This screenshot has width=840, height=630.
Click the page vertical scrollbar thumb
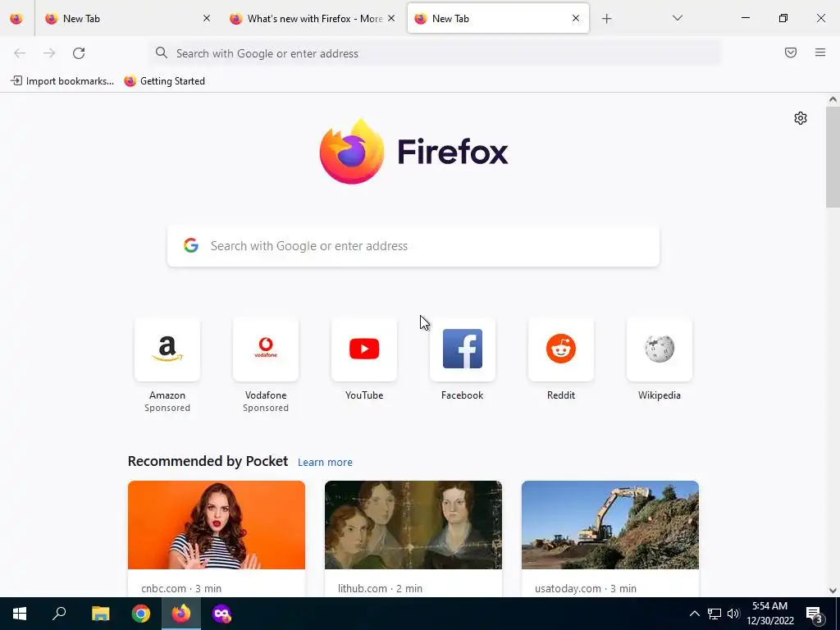(x=833, y=157)
